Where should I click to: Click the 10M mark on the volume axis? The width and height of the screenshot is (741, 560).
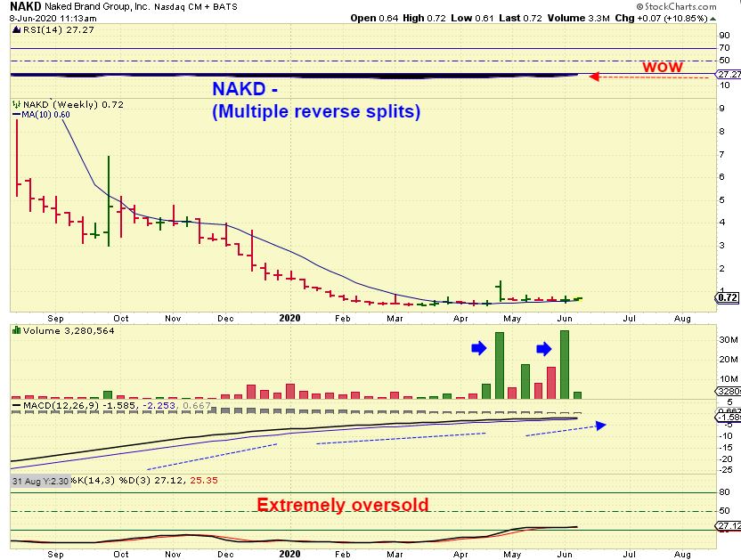pos(729,379)
